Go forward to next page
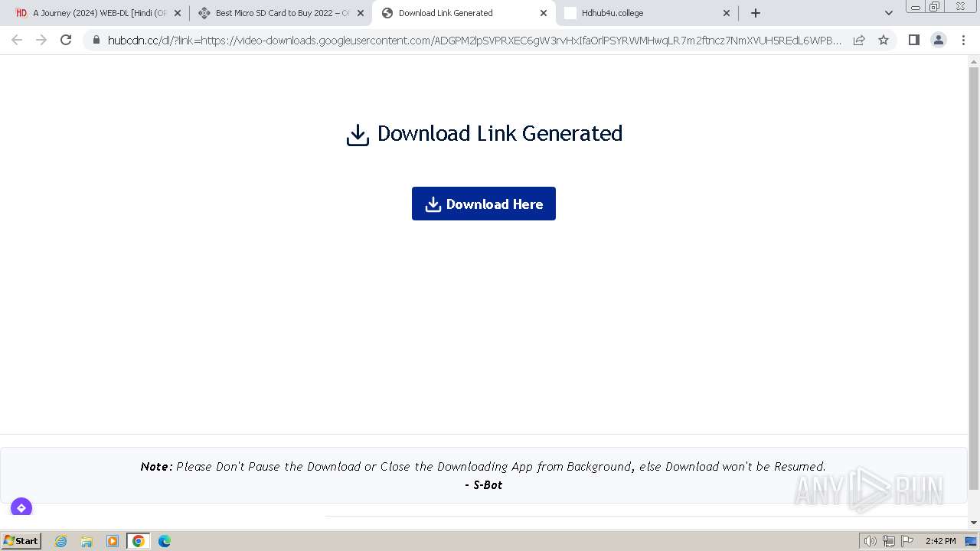This screenshot has width=980, height=551. (41, 40)
